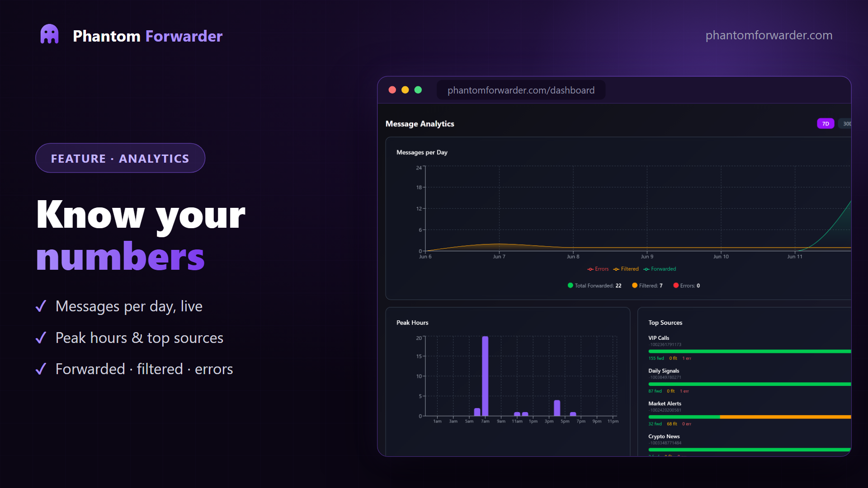Click the '87 fwd' stat under Daily Signals
Viewport: 868px width, 488px height.
coord(655,391)
